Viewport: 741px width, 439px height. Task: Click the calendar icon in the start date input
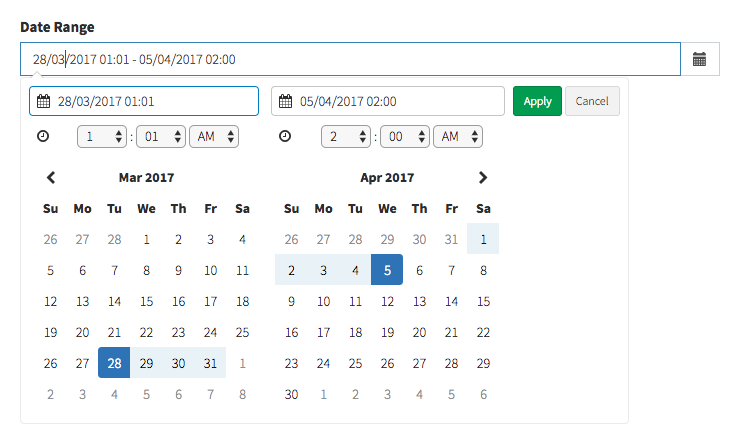point(44,101)
